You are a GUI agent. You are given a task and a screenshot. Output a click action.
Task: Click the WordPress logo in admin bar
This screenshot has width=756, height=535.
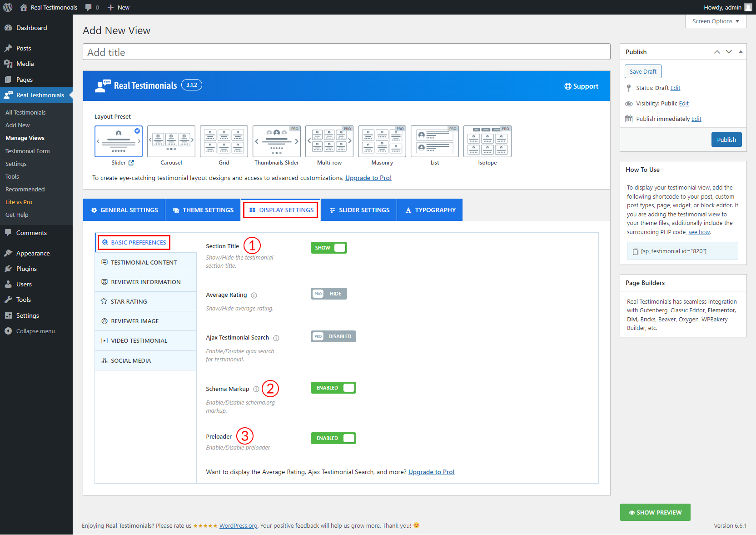pyautogui.click(x=8, y=7)
